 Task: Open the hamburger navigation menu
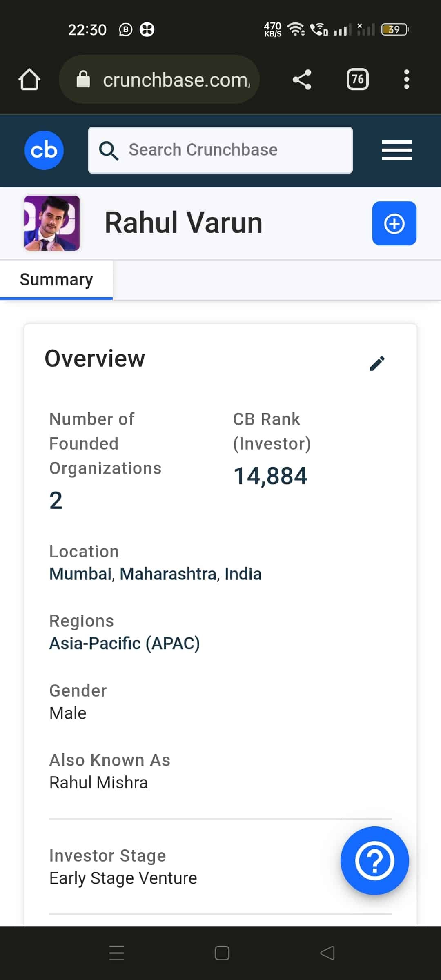click(x=397, y=150)
